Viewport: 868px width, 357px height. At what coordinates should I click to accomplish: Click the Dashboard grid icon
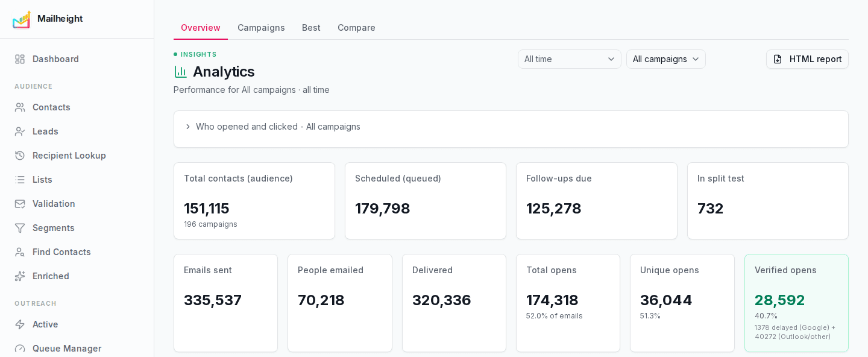[x=20, y=59]
